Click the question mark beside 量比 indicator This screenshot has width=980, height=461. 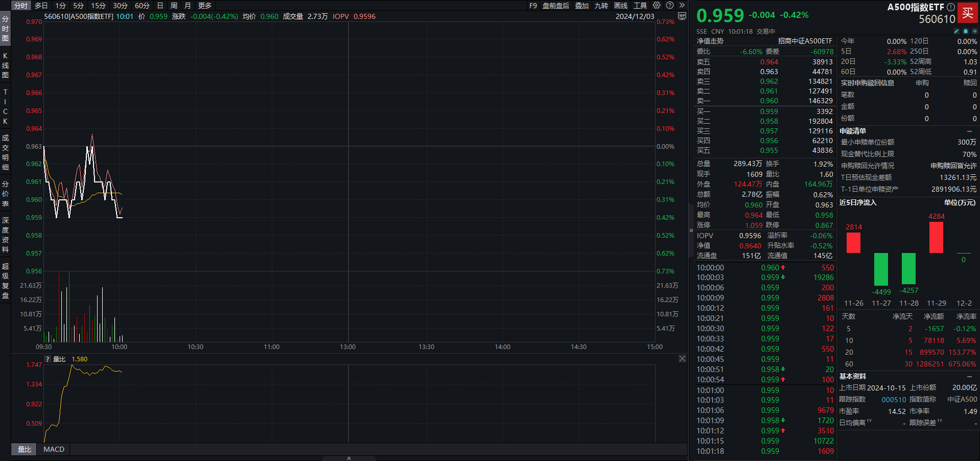(x=48, y=359)
